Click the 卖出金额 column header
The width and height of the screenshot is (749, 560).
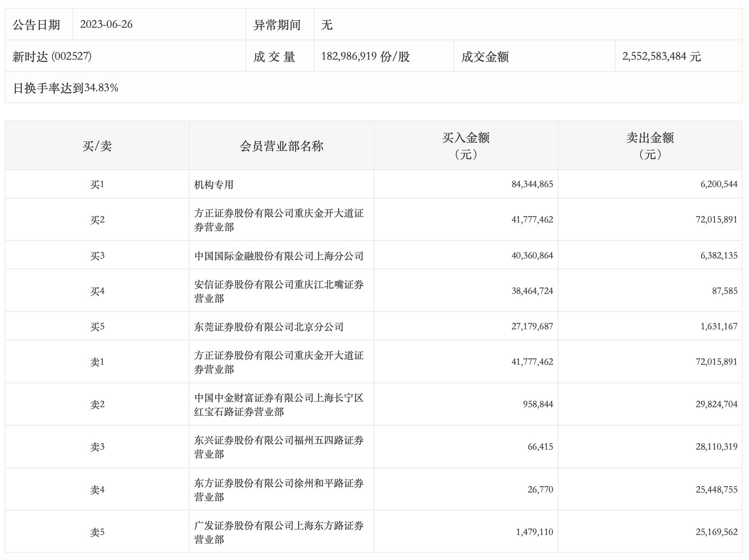coord(650,145)
